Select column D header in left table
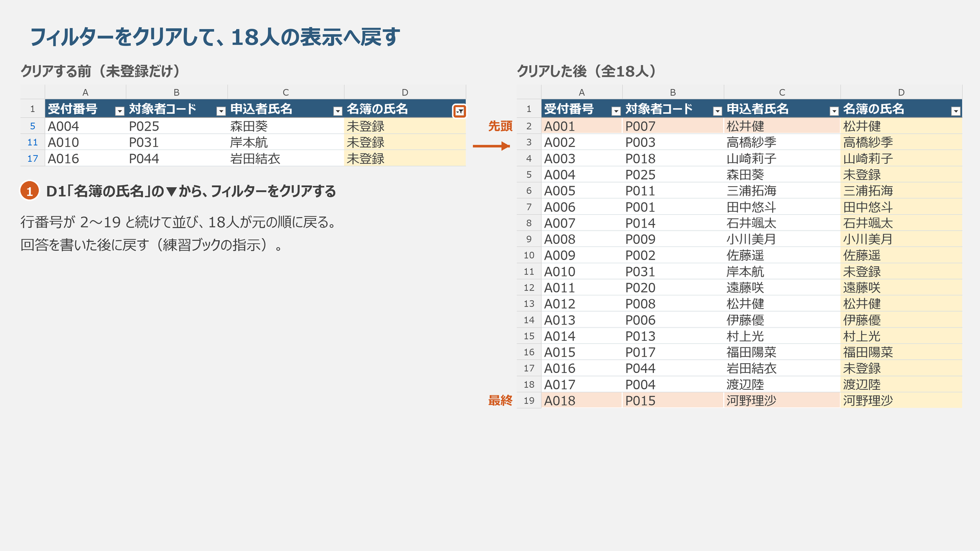 click(x=405, y=92)
